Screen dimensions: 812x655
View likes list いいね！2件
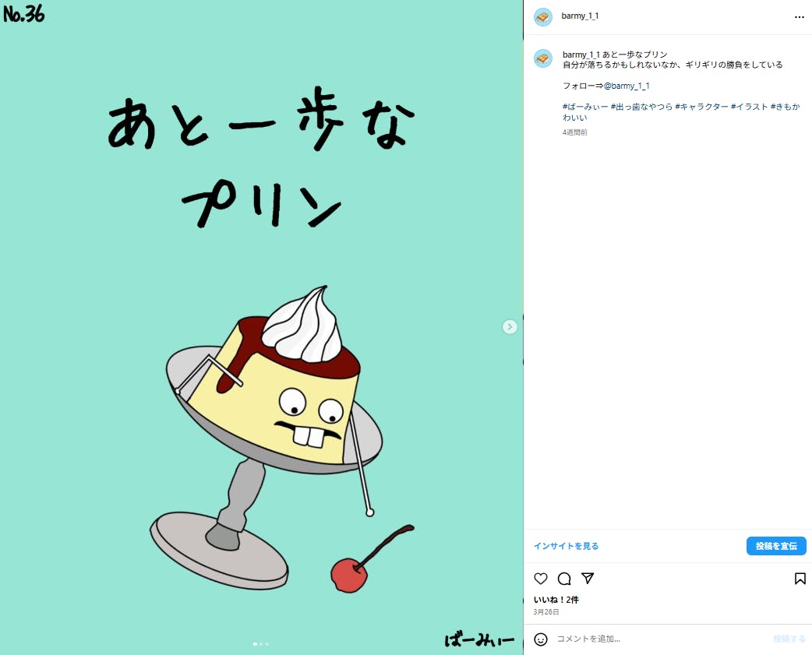(x=556, y=600)
